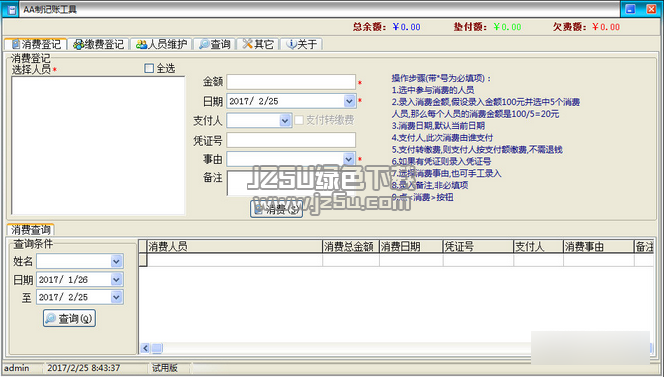Viewport: 664px width, 377px height.
Task: Click the horizontal scrollbar thumb
Action: 157,348
